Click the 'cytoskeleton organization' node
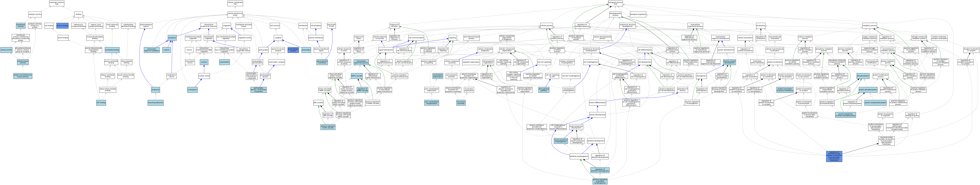 tap(438, 76)
